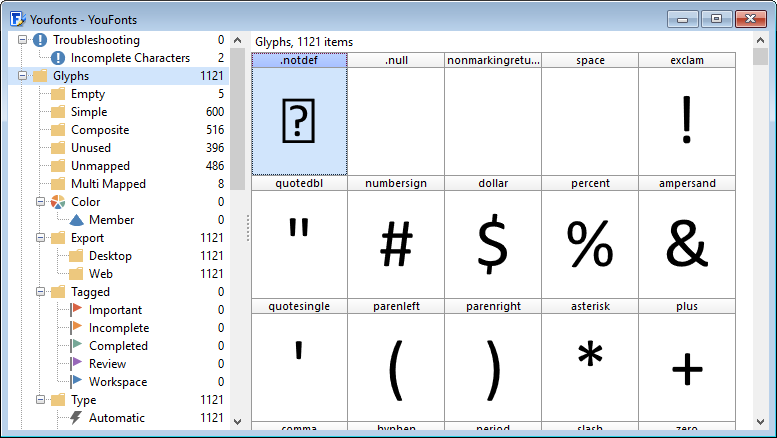Viewport: 777px width, 438px height.
Task: Select the number sign glyph cell
Action: (x=396, y=244)
